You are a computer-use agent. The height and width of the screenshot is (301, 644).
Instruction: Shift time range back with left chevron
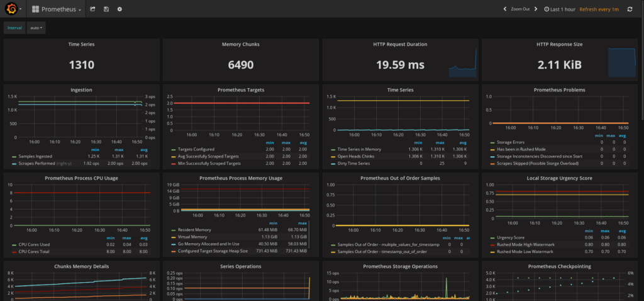click(x=505, y=9)
